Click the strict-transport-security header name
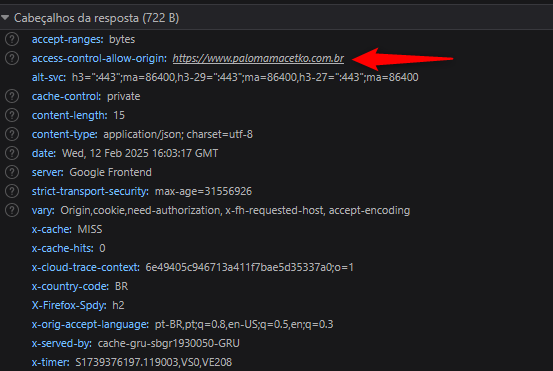The height and width of the screenshot is (371, 553). click(90, 192)
